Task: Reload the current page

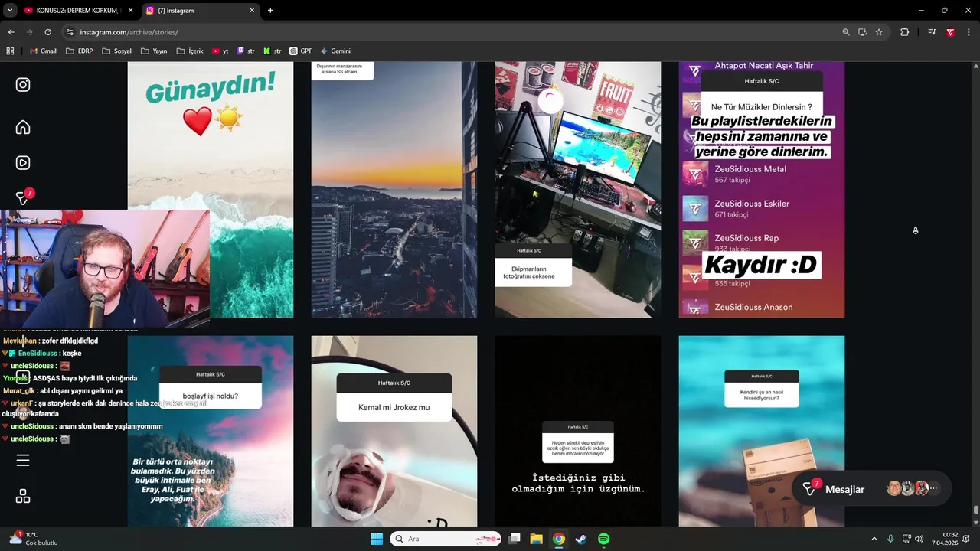Action: [47, 32]
